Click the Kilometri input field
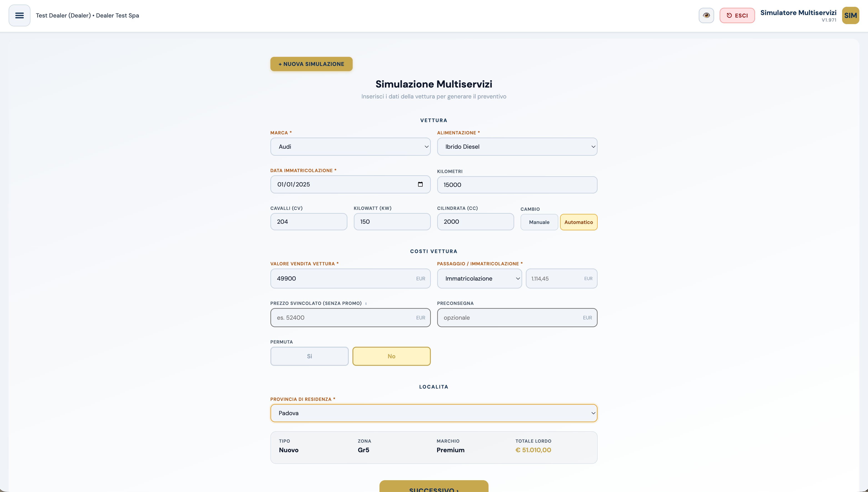 click(517, 185)
